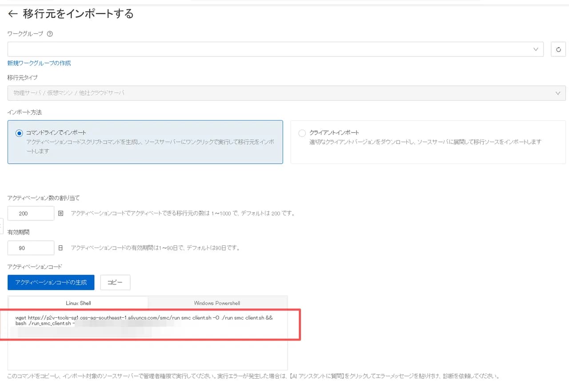Click the bottom note starting このコマンドをコピーし
569x392 pixels.
click(x=253, y=376)
